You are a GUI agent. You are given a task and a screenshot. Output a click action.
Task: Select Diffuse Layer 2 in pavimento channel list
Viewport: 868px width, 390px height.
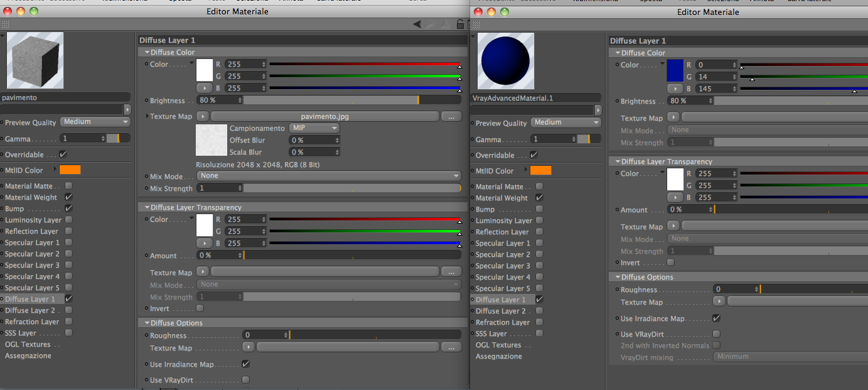pos(30,310)
